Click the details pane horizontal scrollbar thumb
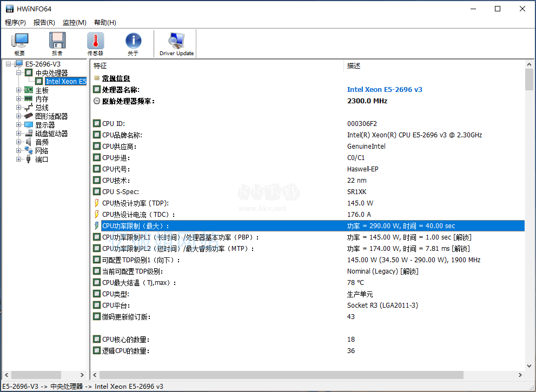The height and width of the screenshot is (392, 536). pyautogui.click(x=281, y=375)
